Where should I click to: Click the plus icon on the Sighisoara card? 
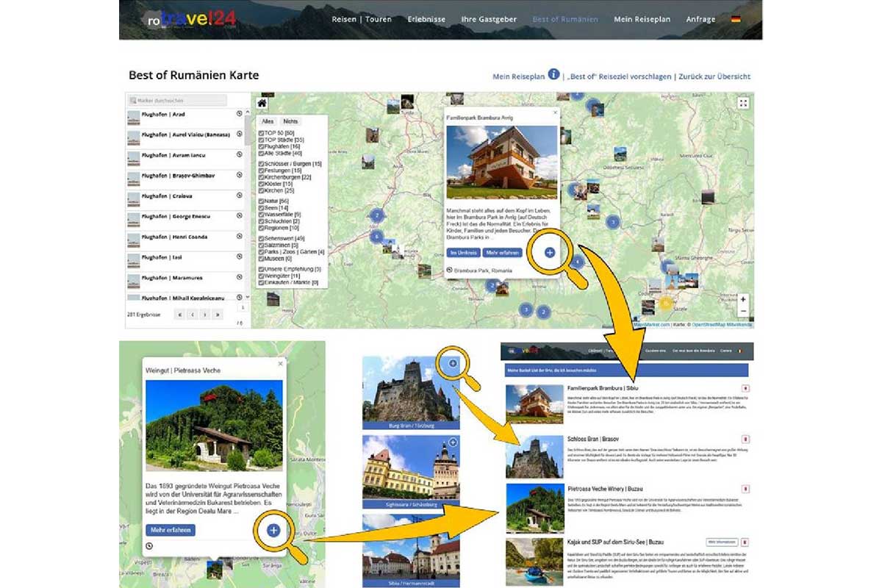[x=453, y=442]
